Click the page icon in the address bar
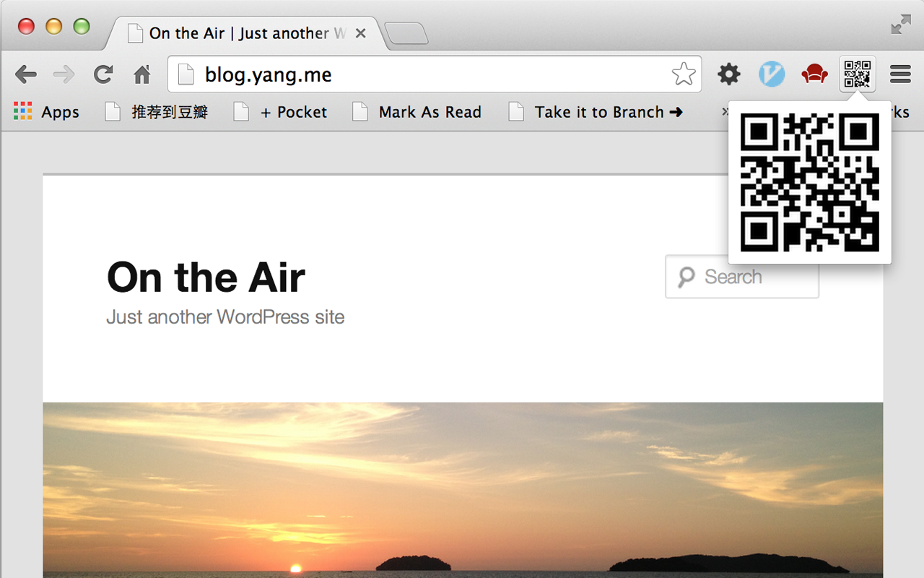This screenshot has width=924, height=578. click(186, 74)
